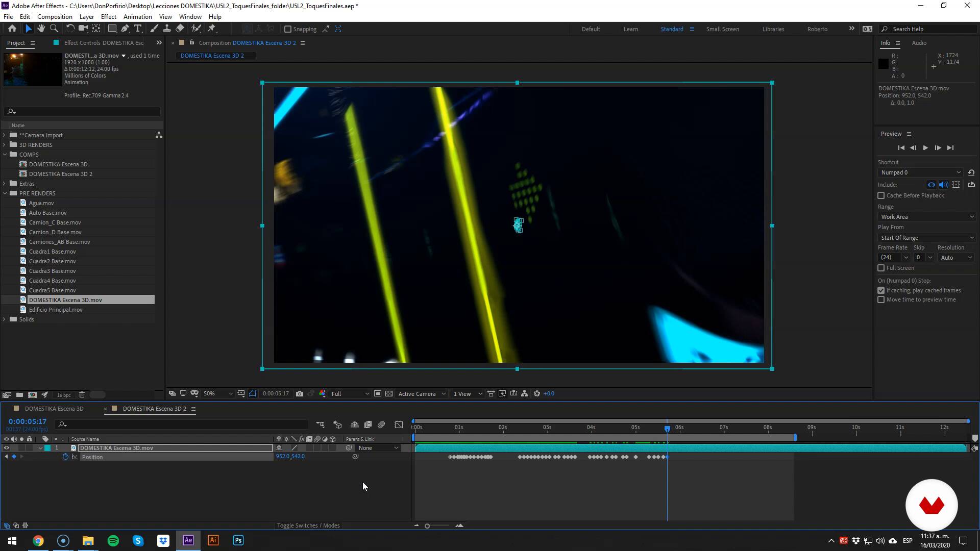The height and width of the screenshot is (551, 980).
Task: Uncheck If caching, play cached frames
Action: [881, 291]
